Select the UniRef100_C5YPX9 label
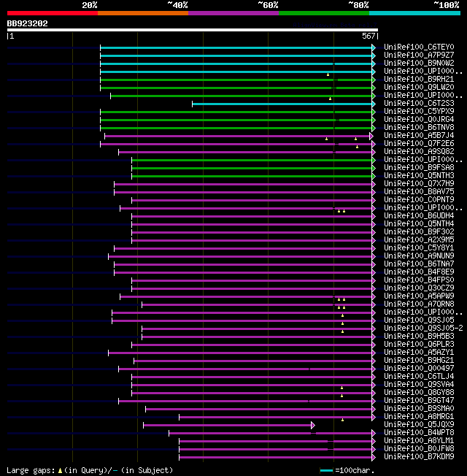 pyautogui.click(x=419, y=111)
